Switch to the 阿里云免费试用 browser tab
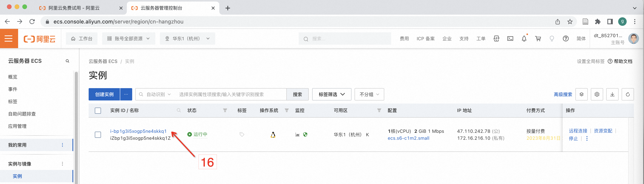Viewport: 644px width, 184px height. tap(74, 8)
